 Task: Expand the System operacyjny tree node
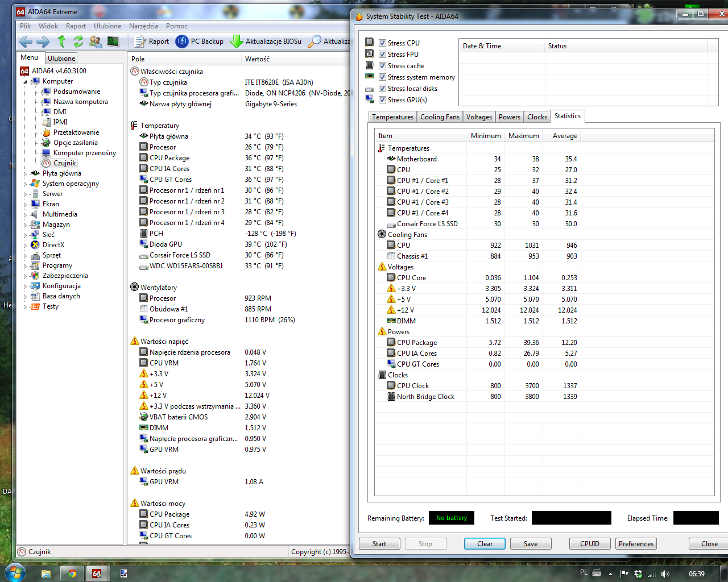point(26,184)
